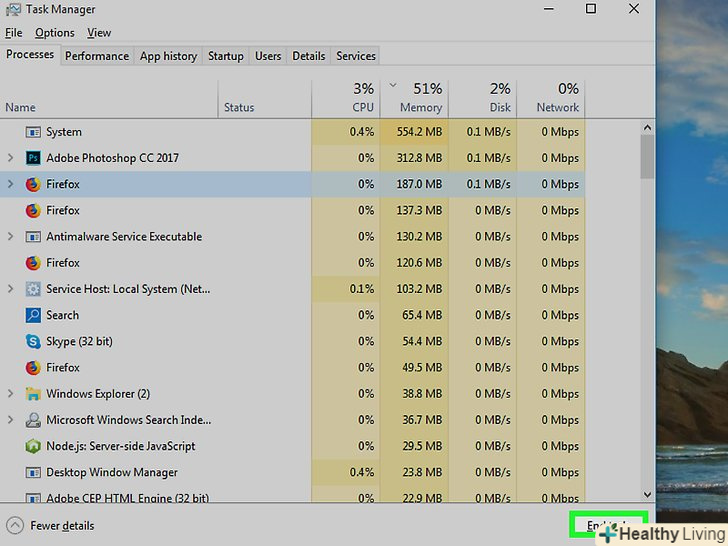Screen dimensions: 728x546
Task: Close the Task Manager window
Action: click(x=634, y=9)
